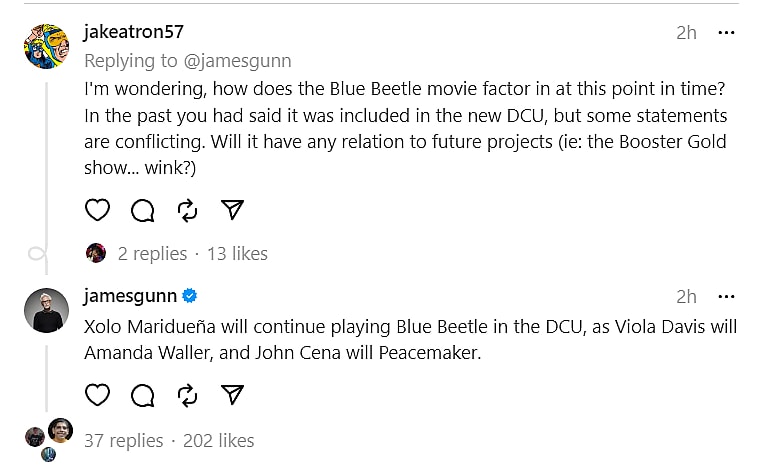Image resolution: width=757 pixels, height=474 pixels.
Task: Share jamesgunn's reply via send icon
Action: tap(232, 395)
